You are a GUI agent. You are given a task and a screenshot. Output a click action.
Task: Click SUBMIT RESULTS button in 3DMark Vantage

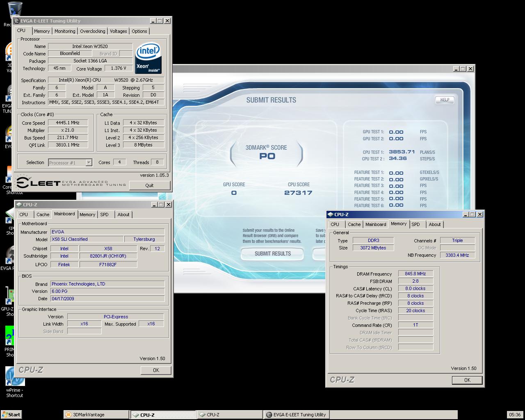tap(273, 254)
